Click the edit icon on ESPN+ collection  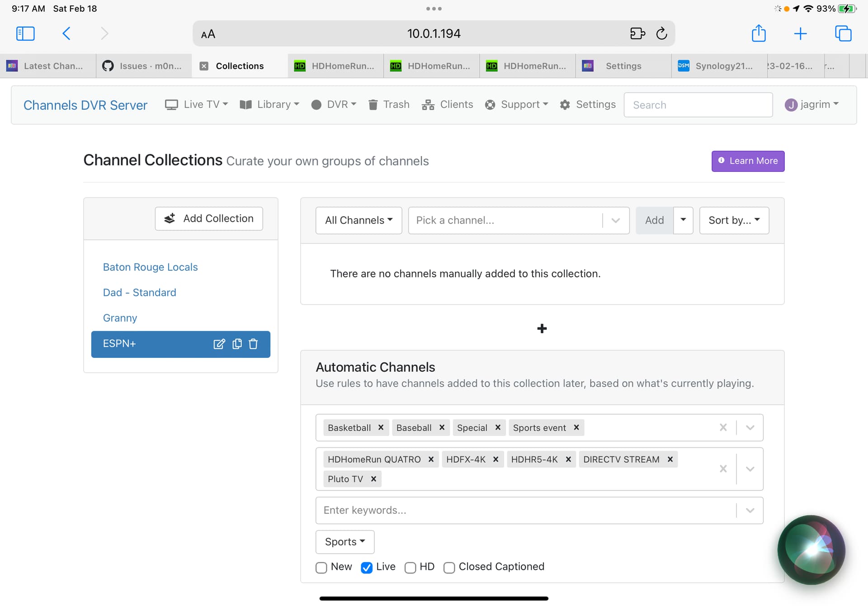[219, 344]
